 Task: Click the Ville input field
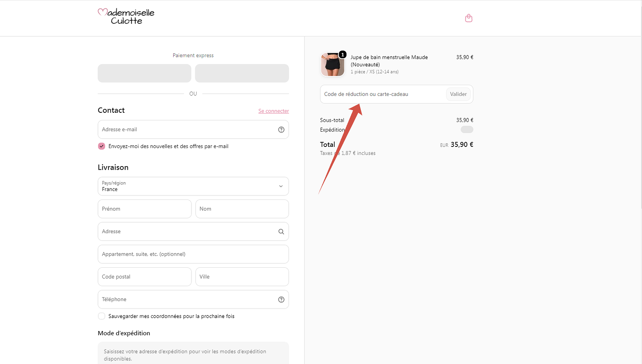(242, 277)
